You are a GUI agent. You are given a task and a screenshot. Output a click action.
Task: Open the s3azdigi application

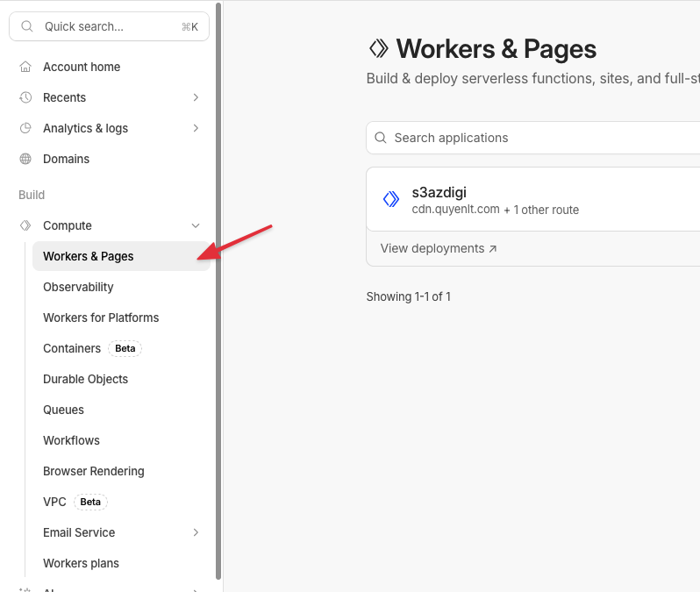(x=439, y=193)
